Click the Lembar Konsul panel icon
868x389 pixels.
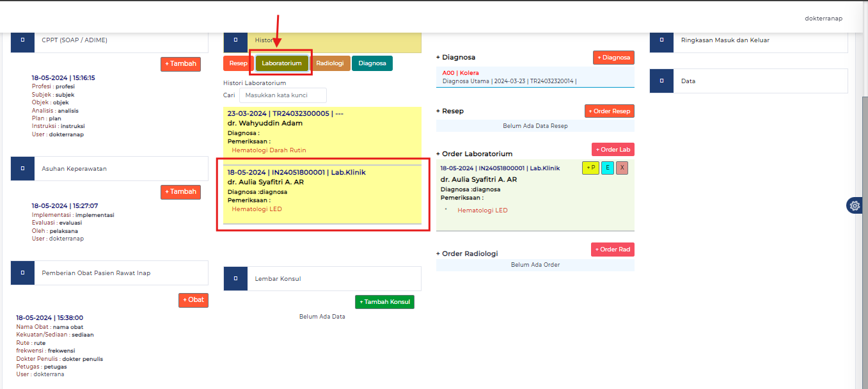pos(235,278)
